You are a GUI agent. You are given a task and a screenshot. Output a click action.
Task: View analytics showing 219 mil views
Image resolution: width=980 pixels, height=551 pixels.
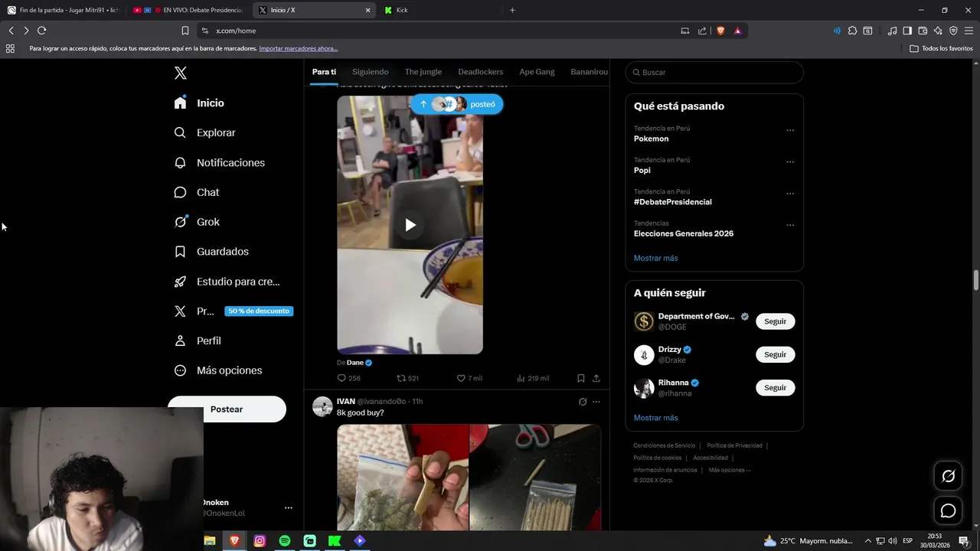pyautogui.click(x=533, y=378)
